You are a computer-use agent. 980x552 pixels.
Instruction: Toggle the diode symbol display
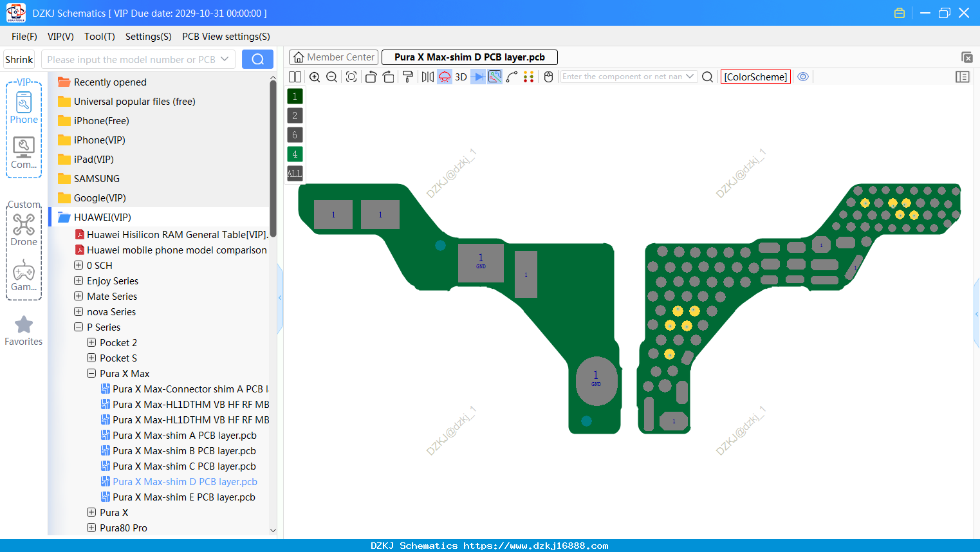tap(478, 77)
